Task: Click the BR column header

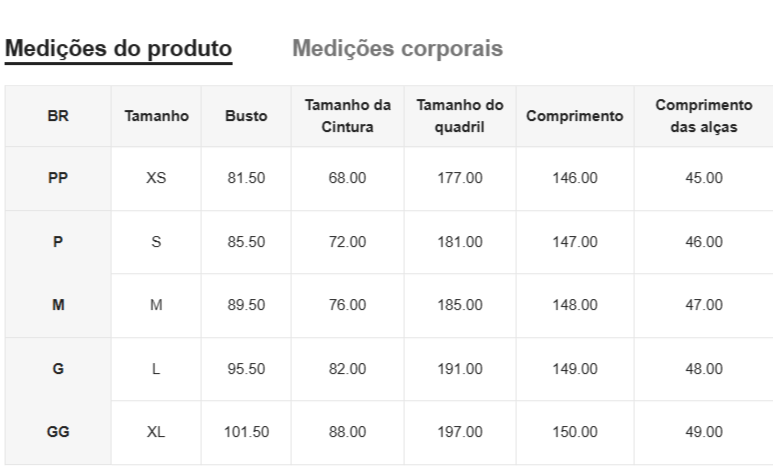Action: (58, 116)
